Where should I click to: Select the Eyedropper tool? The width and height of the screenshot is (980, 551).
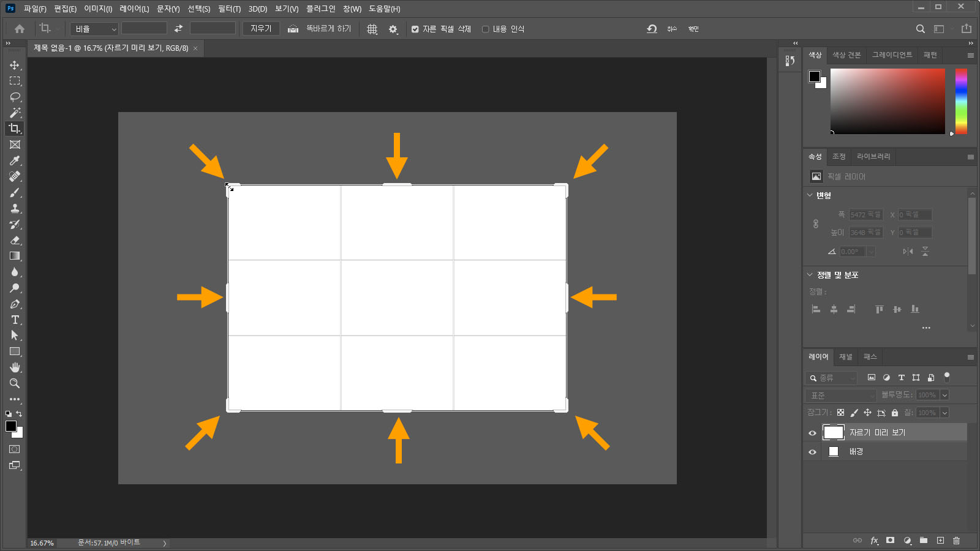pos(15,160)
